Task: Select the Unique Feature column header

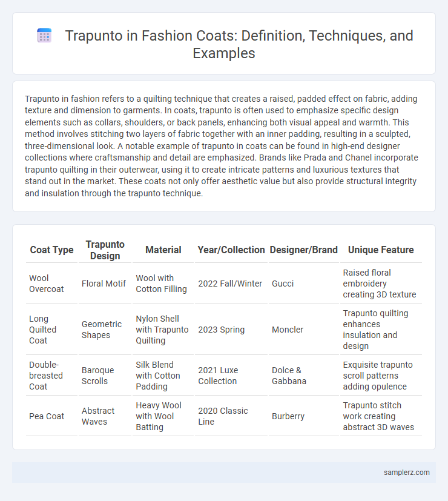Action: (x=381, y=250)
